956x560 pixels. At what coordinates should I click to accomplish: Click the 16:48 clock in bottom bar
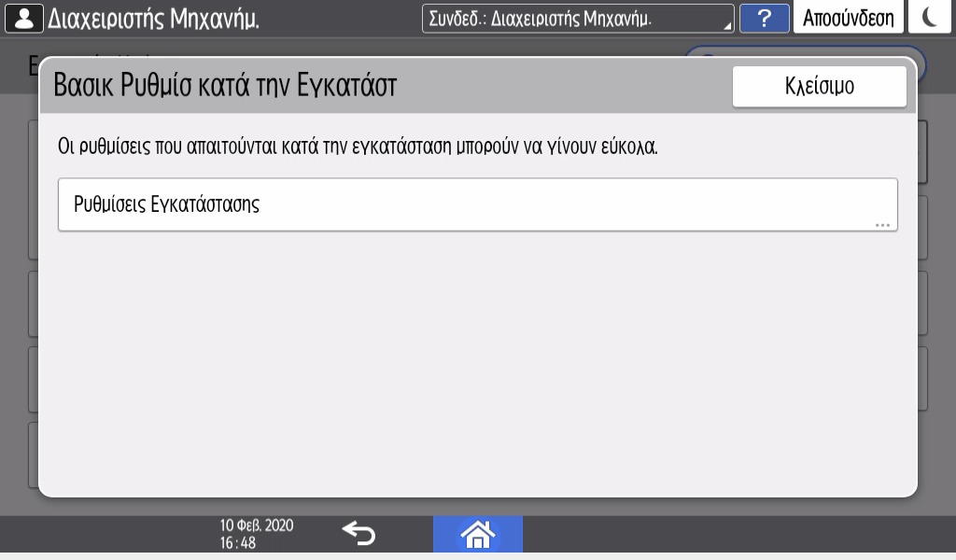[238, 542]
